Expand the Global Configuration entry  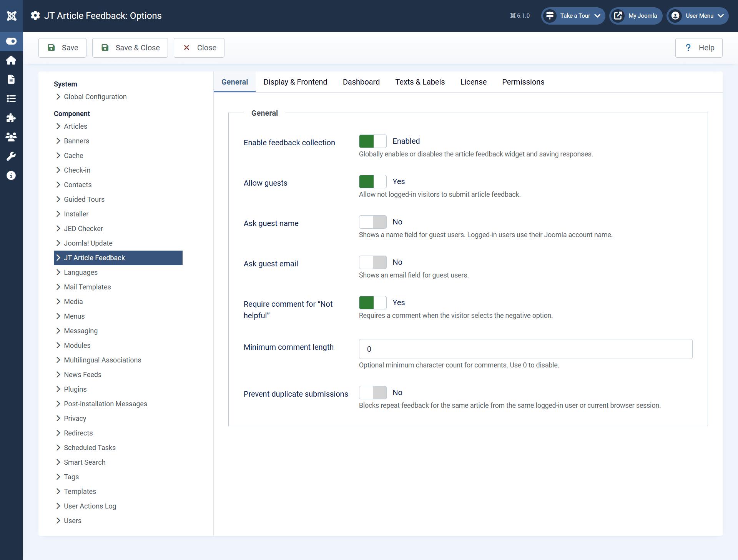click(95, 97)
